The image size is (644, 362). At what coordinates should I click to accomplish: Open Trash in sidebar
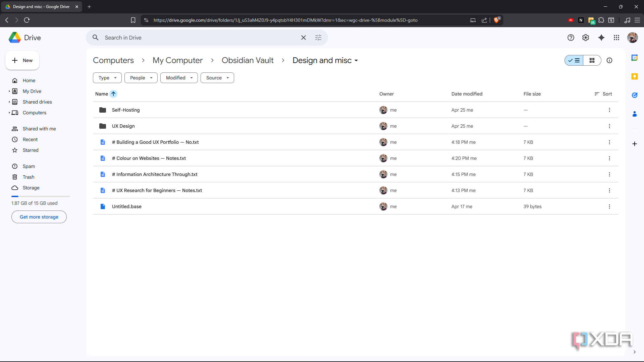point(29,177)
